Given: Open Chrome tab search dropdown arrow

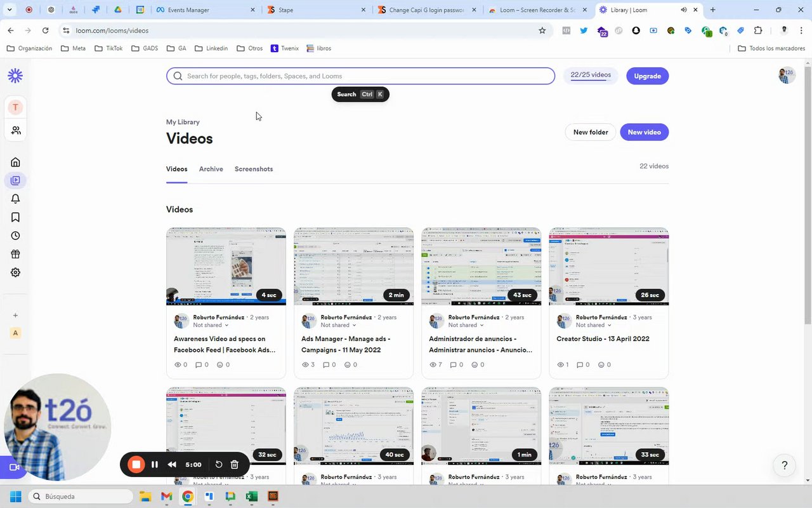Looking at the screenshot, I should coord(10,10).
